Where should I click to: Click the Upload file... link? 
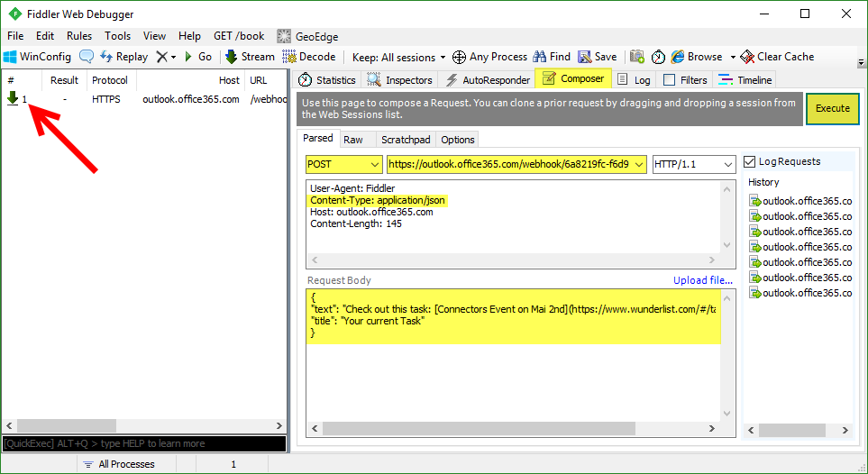click(x=702, y=280)
